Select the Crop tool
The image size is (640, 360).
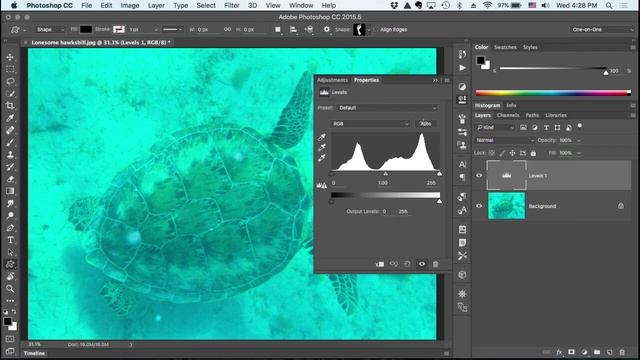tap(10, 106)
